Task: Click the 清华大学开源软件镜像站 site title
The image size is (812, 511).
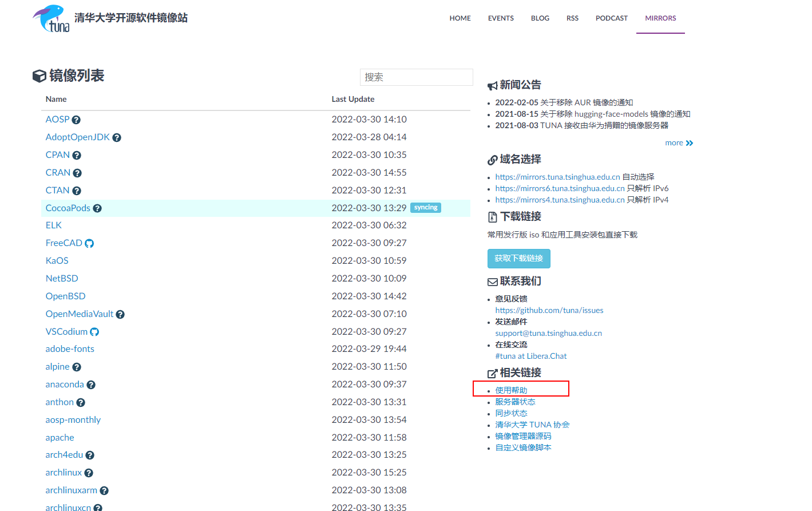Action: click(131, 18)
